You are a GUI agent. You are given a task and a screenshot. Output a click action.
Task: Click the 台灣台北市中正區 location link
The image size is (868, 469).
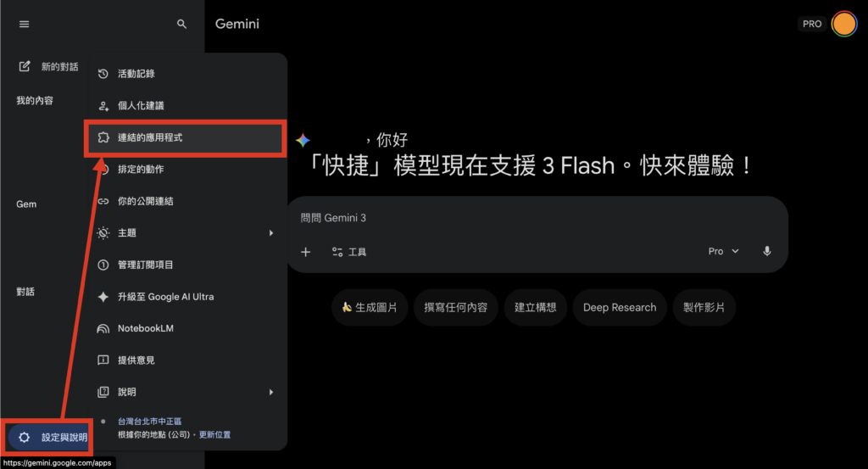click(149, 422)
